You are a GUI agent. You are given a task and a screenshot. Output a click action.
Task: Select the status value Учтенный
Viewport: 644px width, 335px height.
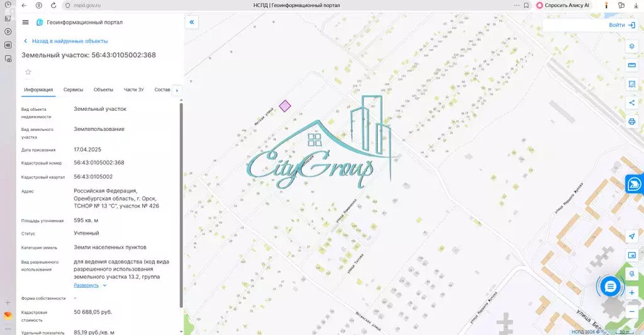tap(86, 233)
